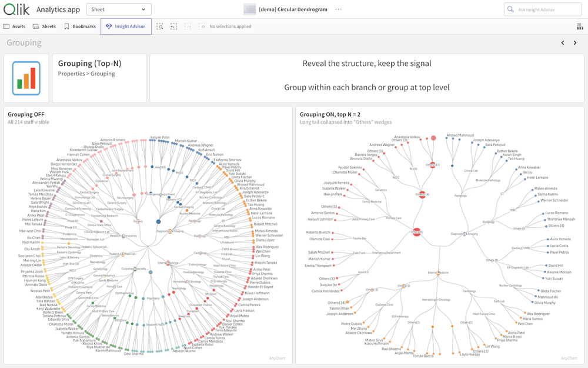Open the Sheets panel
The image size is (588, 368).
click(44, 26)
